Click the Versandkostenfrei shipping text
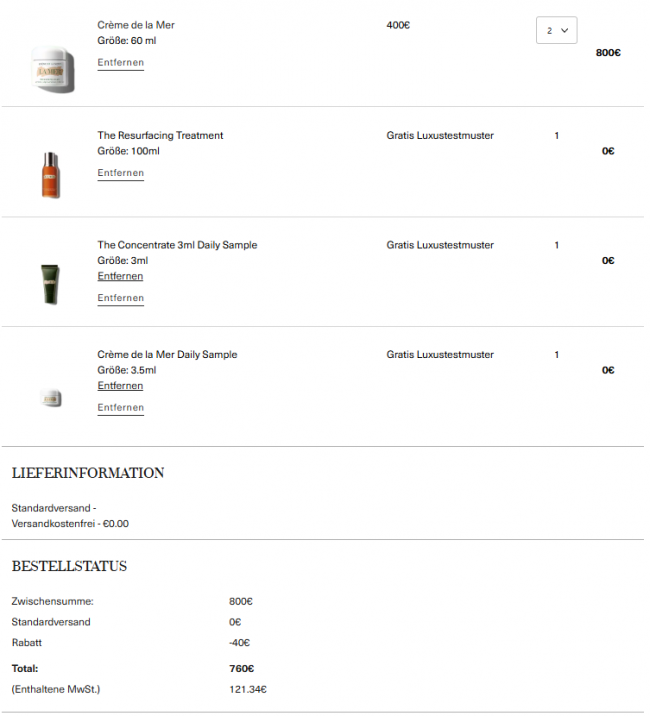Image resolution: width=650 pixels, height=716 pixels. click(x=70, y=523)
